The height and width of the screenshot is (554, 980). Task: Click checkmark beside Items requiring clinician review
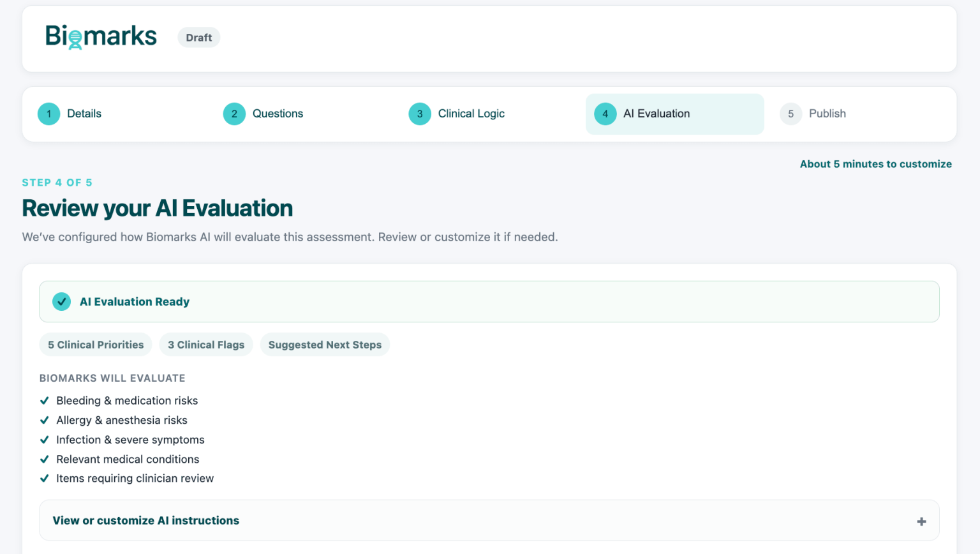45,479
